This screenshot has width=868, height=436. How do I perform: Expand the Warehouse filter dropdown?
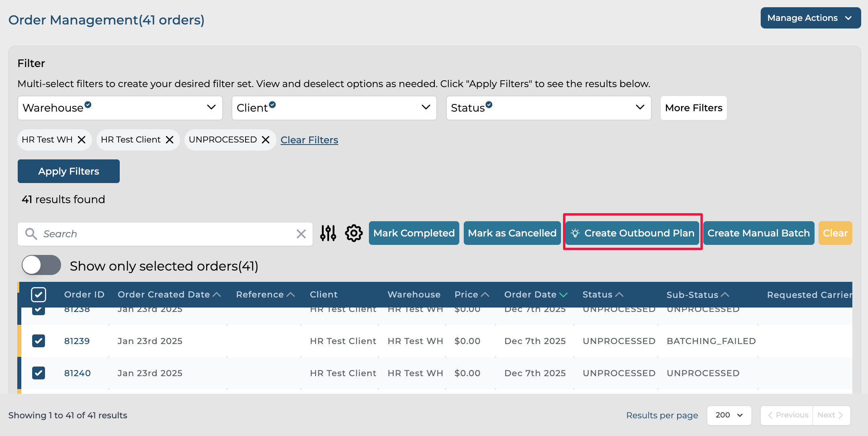[120, 108]
